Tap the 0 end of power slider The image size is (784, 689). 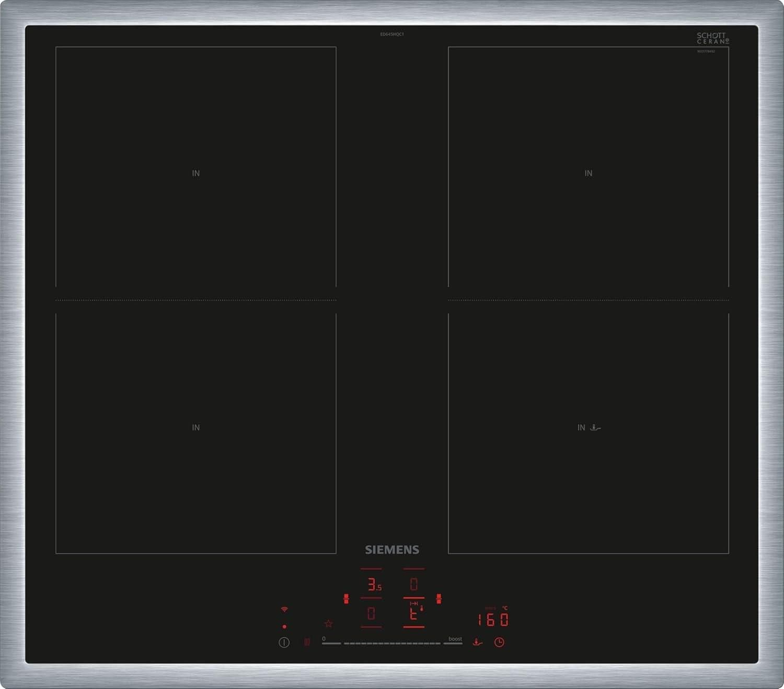coord(331,641)
